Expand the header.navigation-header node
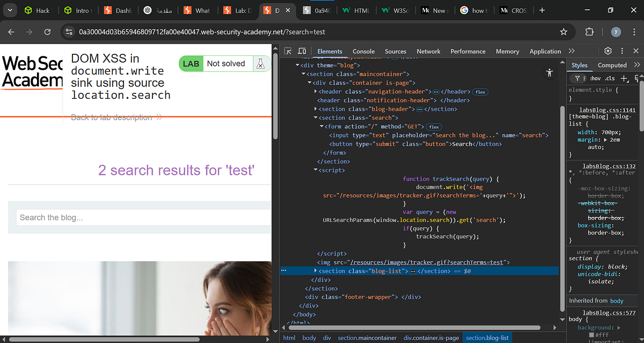644x343 pixels. [314, 91]
